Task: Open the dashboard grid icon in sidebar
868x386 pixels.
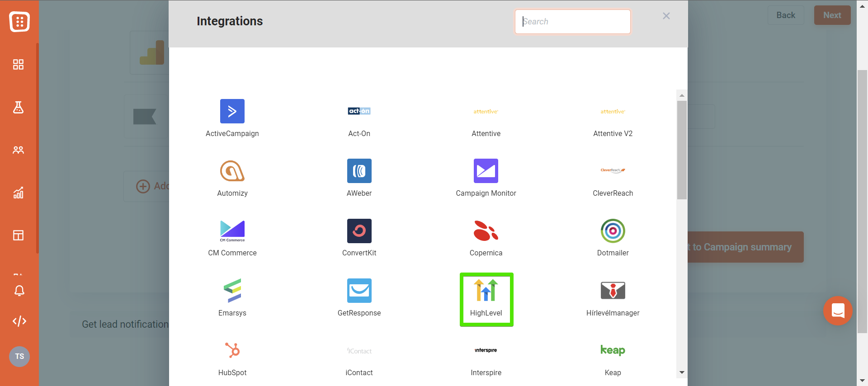Action: tap(19, 65)
